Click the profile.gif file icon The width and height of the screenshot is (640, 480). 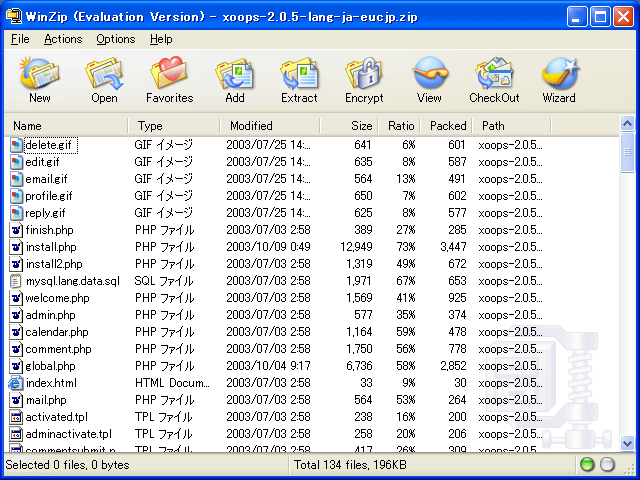(x=16, y=196)
